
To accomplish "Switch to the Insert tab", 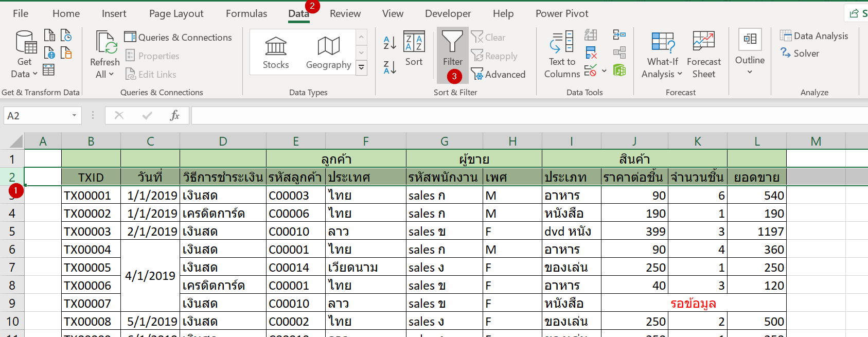I will pyautogui.click(x=114, y=13).
